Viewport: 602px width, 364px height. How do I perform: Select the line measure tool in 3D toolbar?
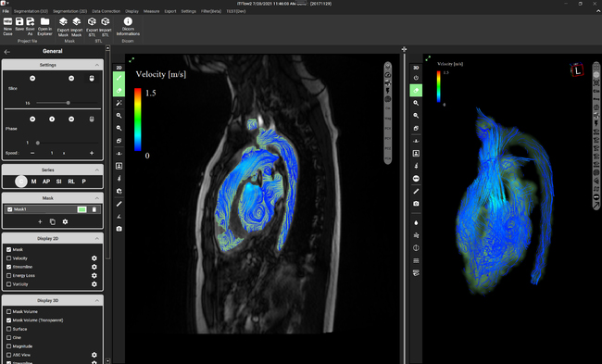coord(416,191)
